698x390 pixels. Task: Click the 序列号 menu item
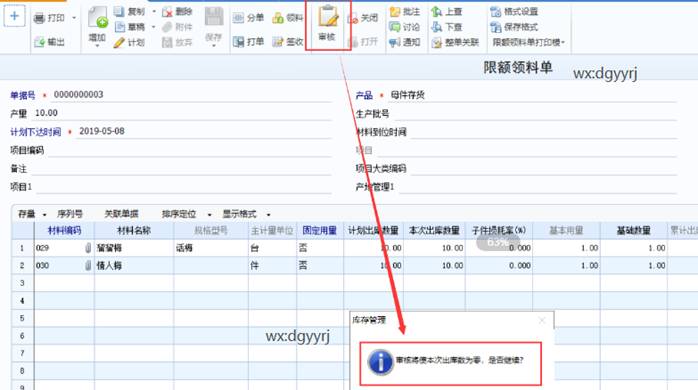[70, 214]
